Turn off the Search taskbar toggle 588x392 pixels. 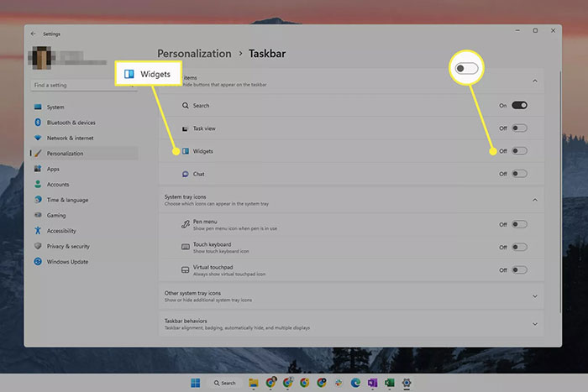[519, 106]
